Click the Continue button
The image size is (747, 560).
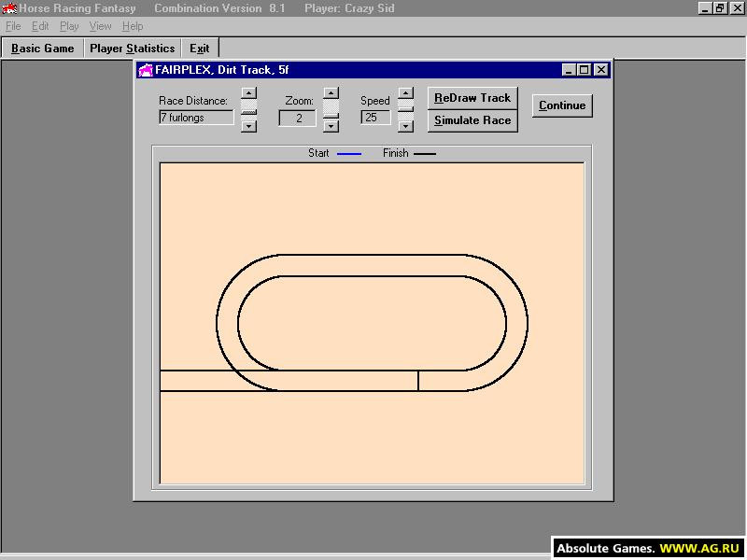point(562,105)
